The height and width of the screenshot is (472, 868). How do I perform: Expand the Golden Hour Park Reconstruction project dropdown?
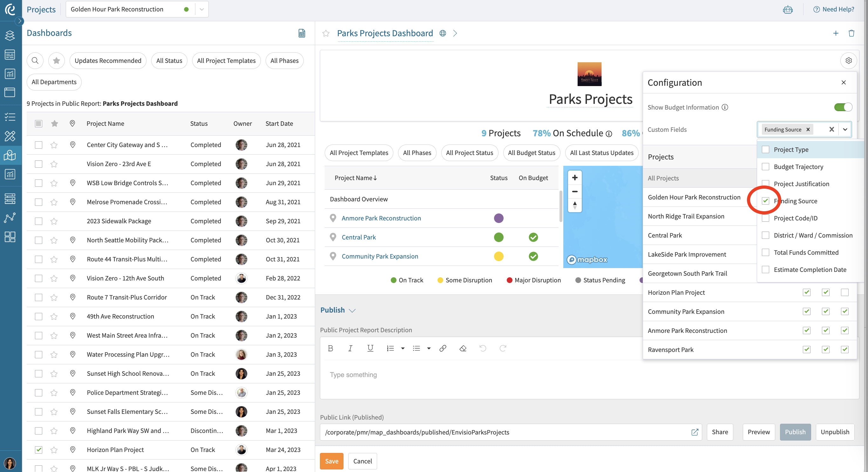(x=201, y=10)
